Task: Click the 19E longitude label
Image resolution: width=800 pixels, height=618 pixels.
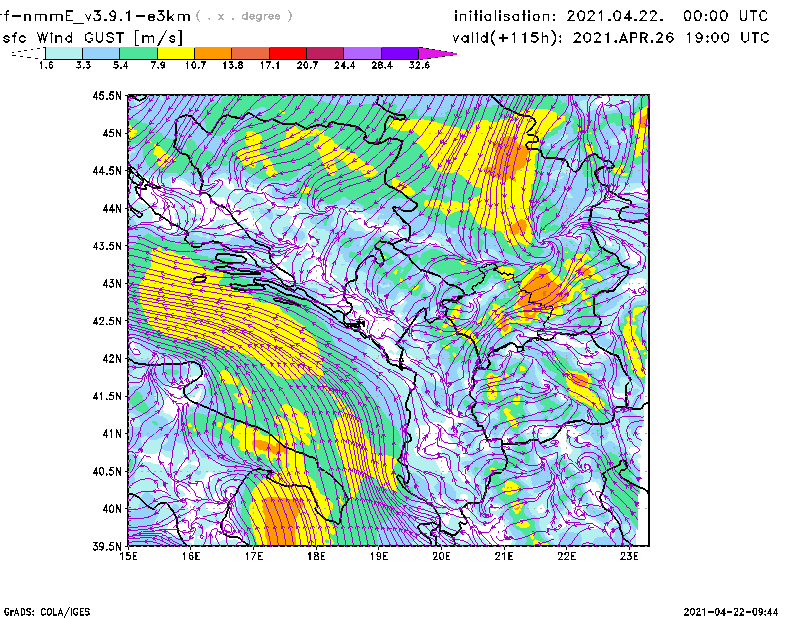Action: tap(379, 556)
